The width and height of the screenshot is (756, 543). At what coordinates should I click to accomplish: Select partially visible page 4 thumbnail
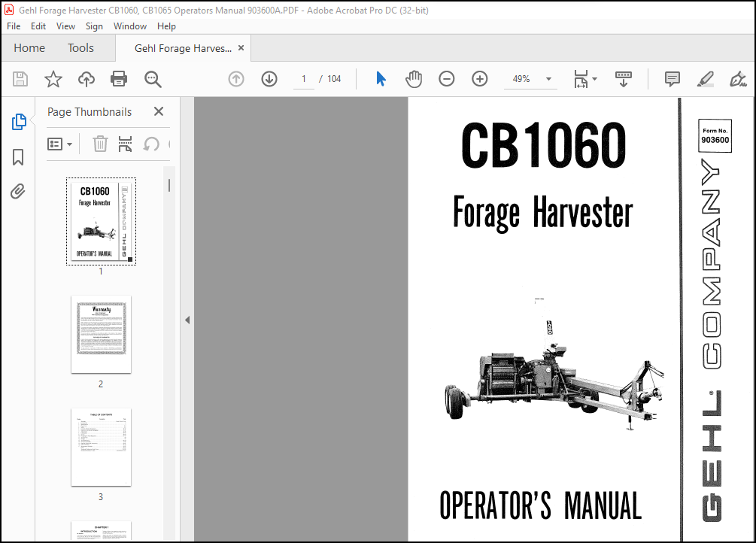pyautogui.click(x=102, y=531)
